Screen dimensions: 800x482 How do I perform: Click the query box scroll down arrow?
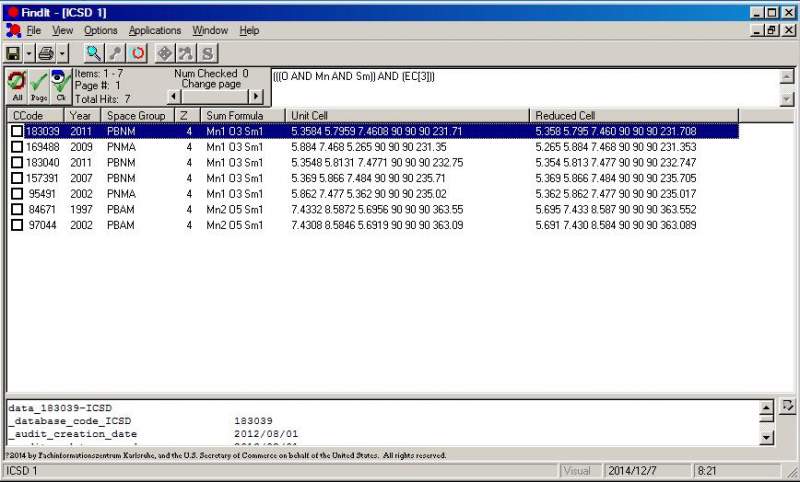click(787, 99)
